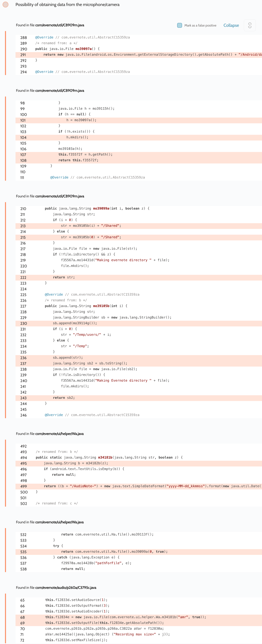Click the mo39105b method name on line 227
This screenshot has height=644, width=262.
(x=101, y=306)
